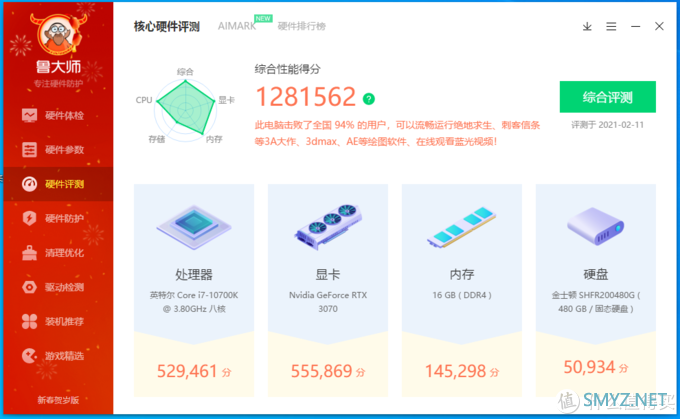Close the Ludashi window
Image resolution: width=680 pixels, height=419 pixels.
pyautogui.click(x=659, y=26)
